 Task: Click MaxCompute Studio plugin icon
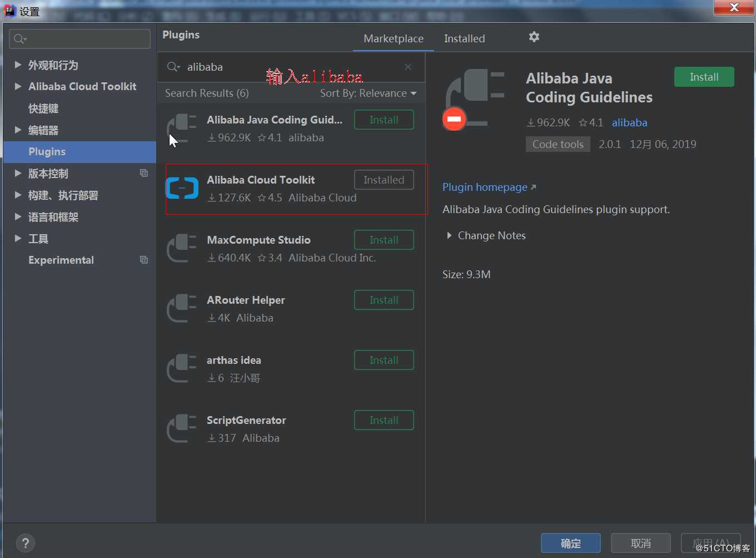(x=182, y=249)
